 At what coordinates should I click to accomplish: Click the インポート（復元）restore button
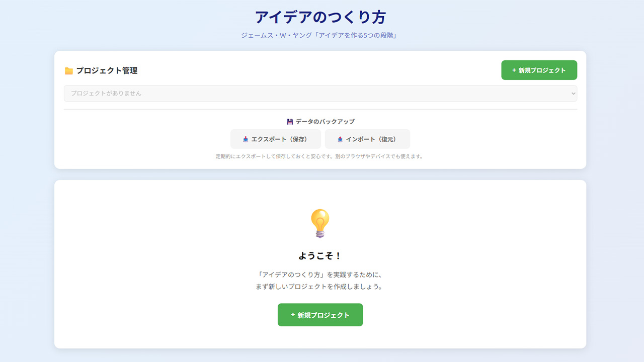367,139
